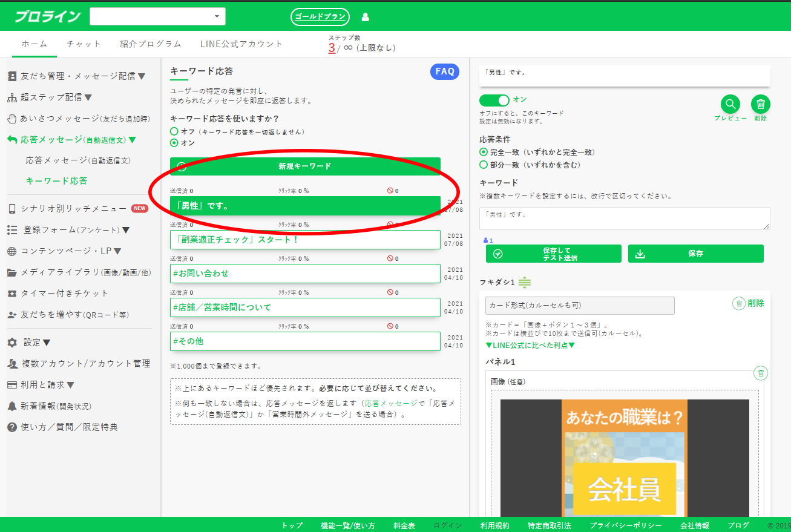Click the magnifier プレビュー icon

click(x=730, y=104)
